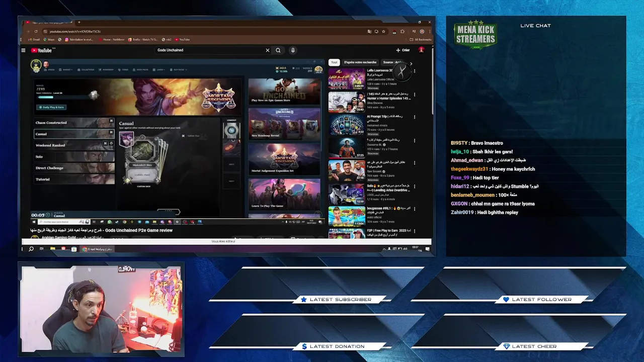Select Chaos Constructed game mode
The height and width of the screenshot is (362, 644).
74,123
